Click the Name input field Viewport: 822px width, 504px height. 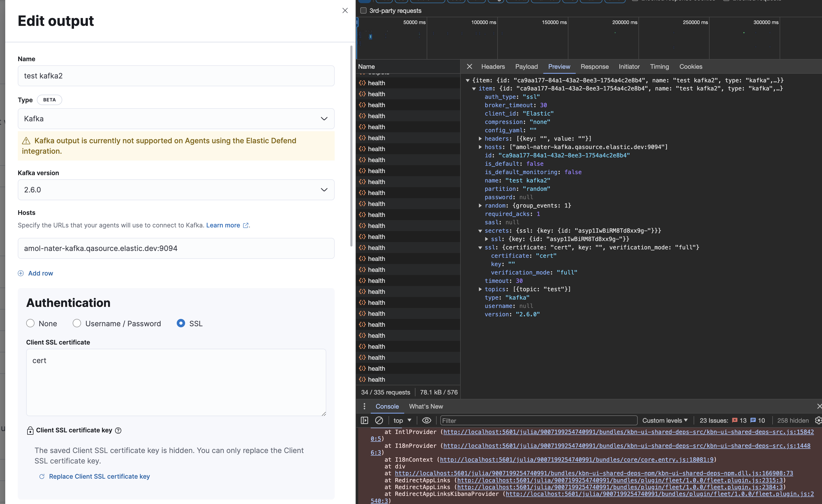(x=176, y=76)
